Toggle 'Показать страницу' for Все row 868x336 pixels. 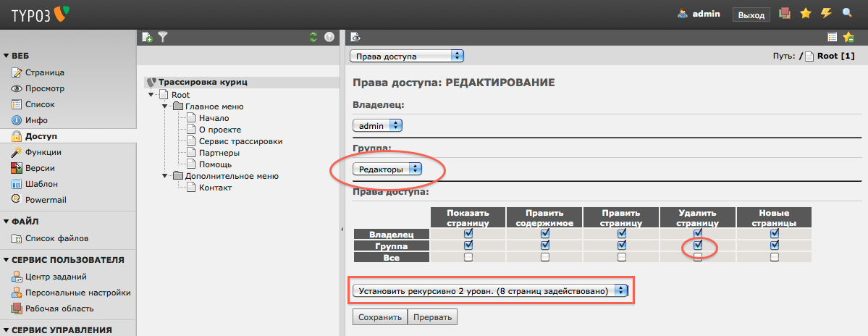coord(468,257)
